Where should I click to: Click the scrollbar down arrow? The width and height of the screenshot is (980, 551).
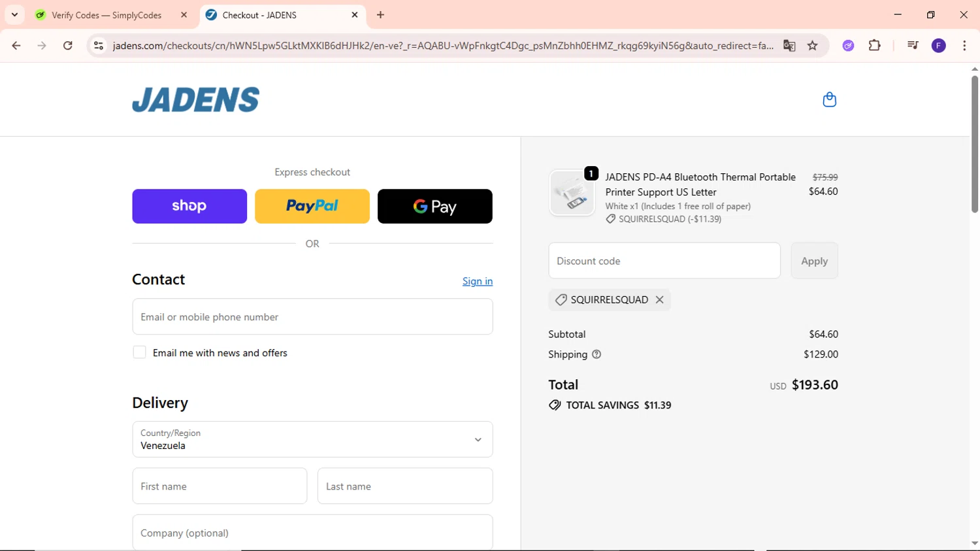coord(974,543)
